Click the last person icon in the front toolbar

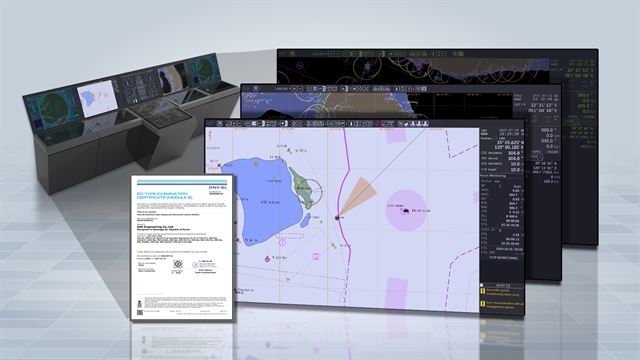point(426,123)
